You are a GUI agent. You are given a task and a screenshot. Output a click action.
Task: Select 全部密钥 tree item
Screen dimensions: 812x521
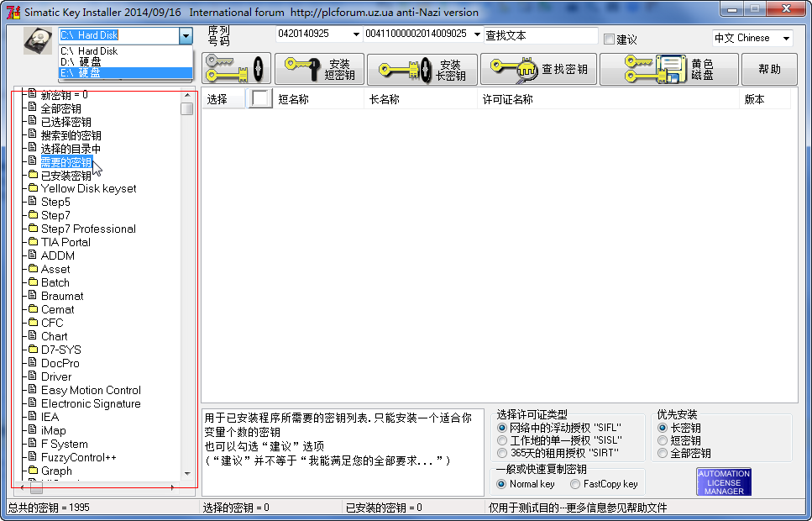[60, 108]
